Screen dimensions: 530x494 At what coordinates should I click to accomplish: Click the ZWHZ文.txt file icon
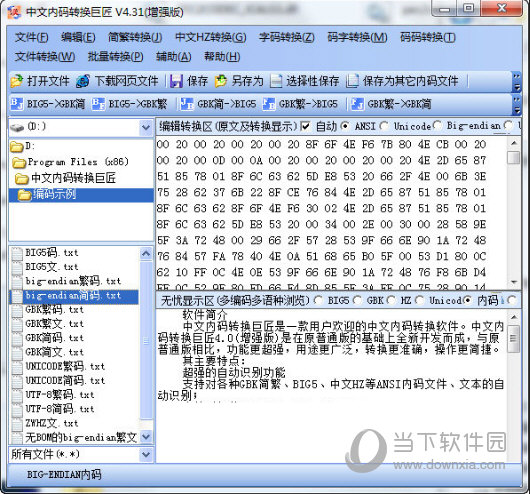coord(17,424)
